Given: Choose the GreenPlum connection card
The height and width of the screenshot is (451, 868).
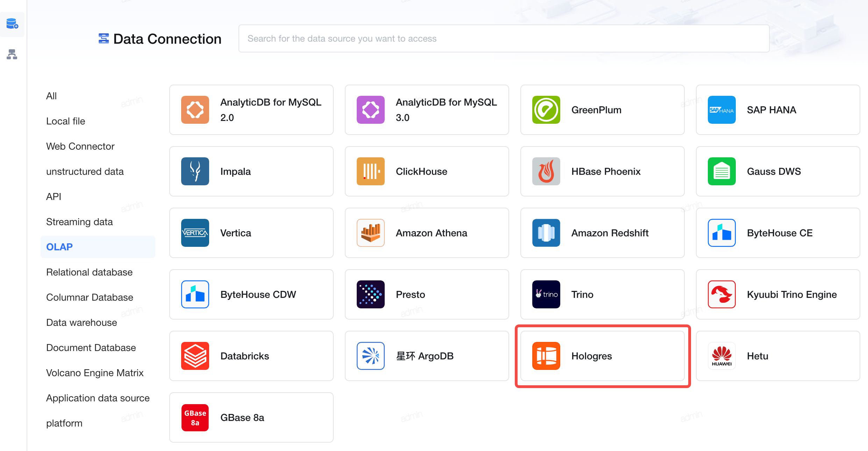Looking at the screenshot, I should click(603, 110).
